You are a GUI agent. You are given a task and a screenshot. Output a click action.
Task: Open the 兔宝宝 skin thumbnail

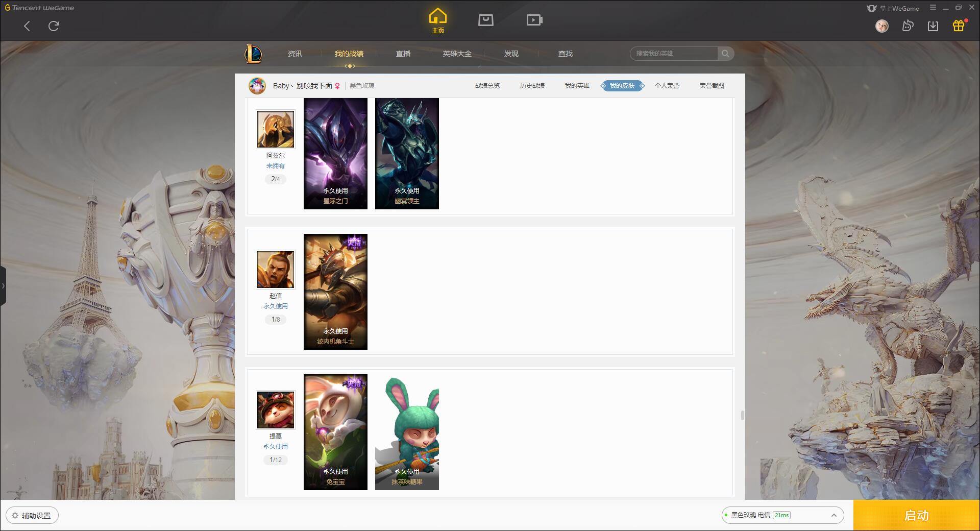click(335, 432)
